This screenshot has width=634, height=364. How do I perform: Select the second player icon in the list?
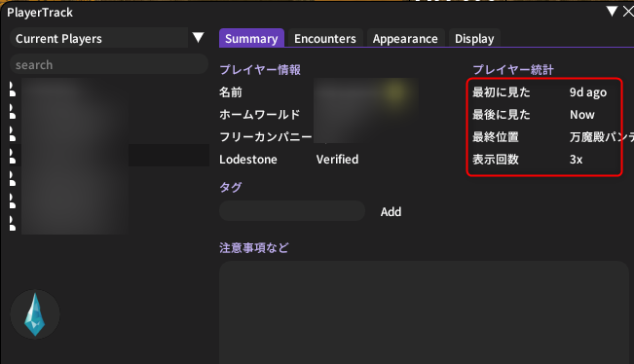pyautogui.click(x=13, y=112)
